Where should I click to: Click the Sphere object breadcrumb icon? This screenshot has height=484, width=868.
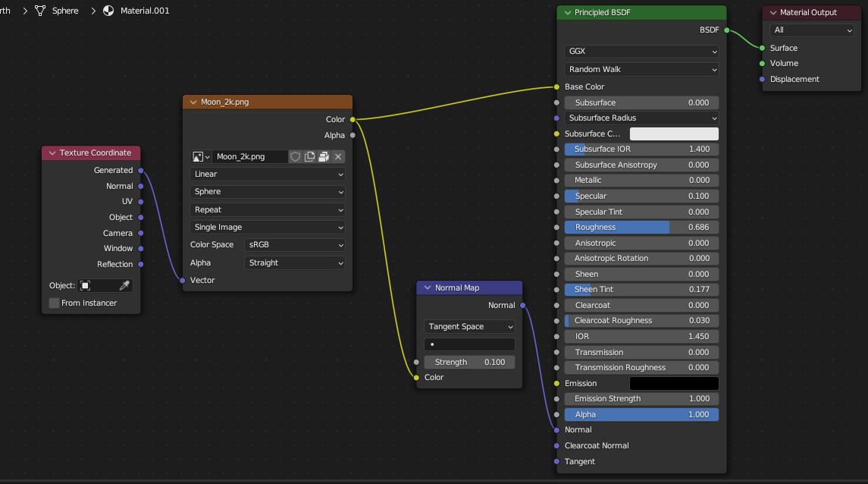tap(40, 11)
